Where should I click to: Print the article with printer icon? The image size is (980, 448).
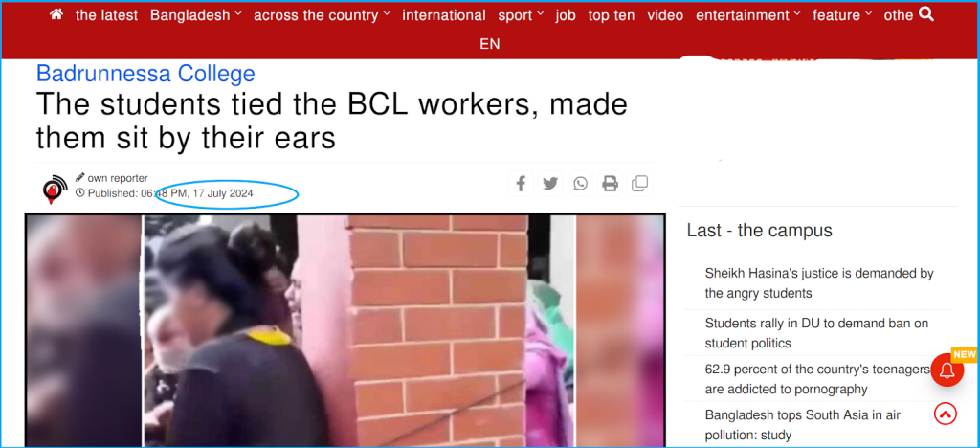pos(610,184)
